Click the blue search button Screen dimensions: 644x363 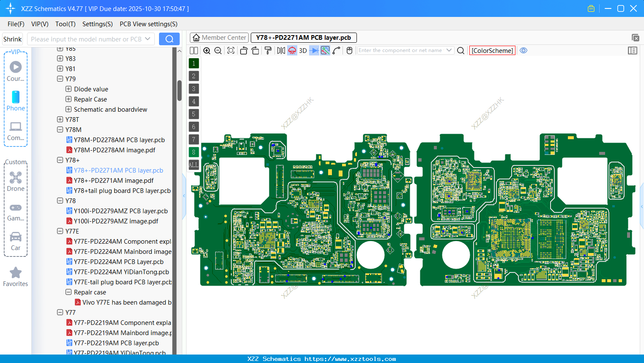[x=169, y=39]
